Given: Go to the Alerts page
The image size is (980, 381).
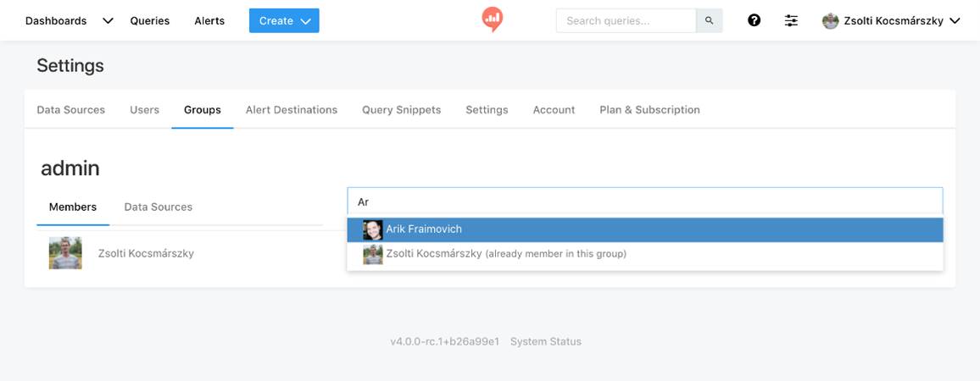Looking at the screenshot, I should (x=209, y=20).
